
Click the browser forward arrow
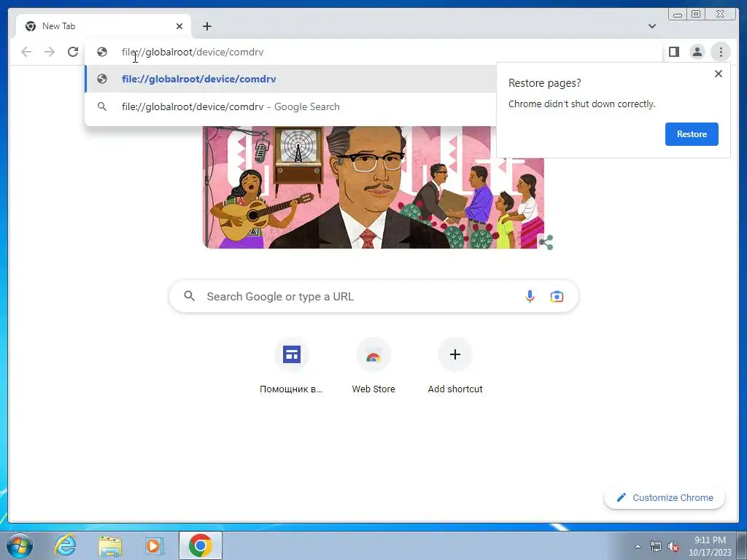[50, 52]
